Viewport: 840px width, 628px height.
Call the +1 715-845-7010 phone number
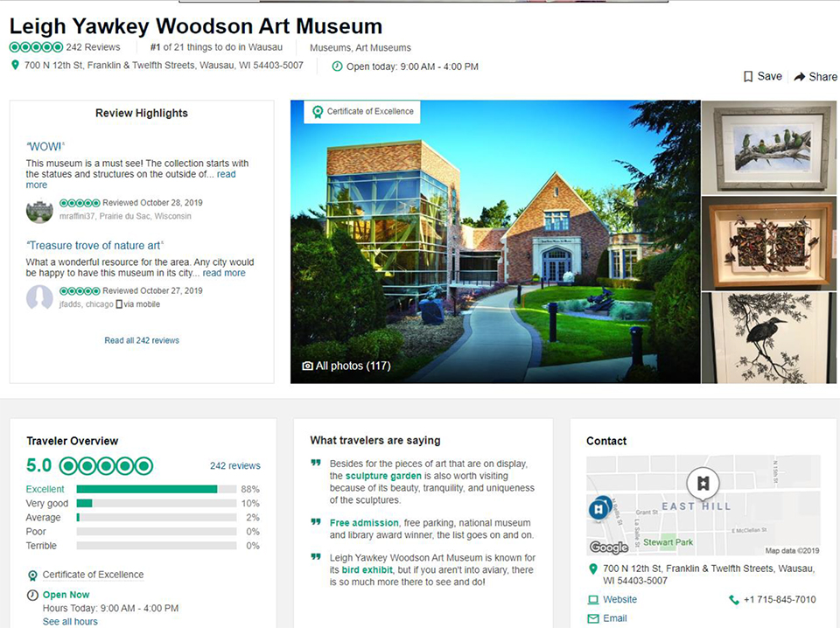(x=780, y=600)
